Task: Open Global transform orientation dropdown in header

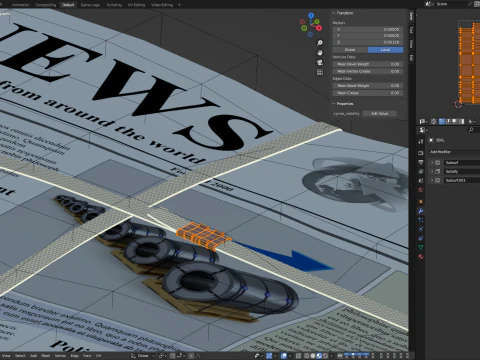Action: [143, 356]
